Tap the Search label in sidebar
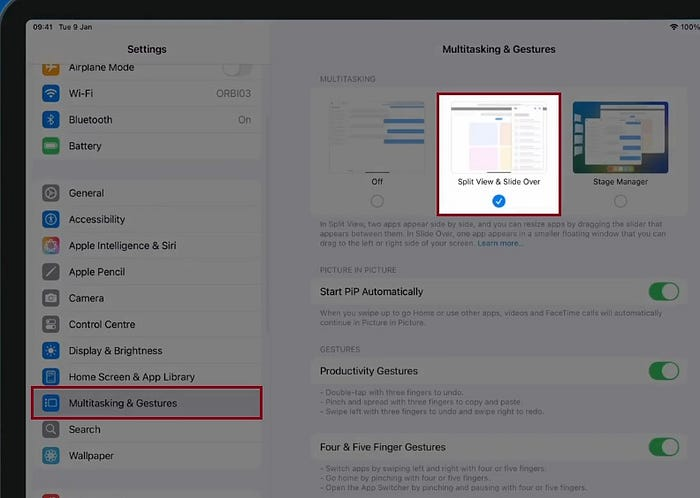 (x=84, y=429)
